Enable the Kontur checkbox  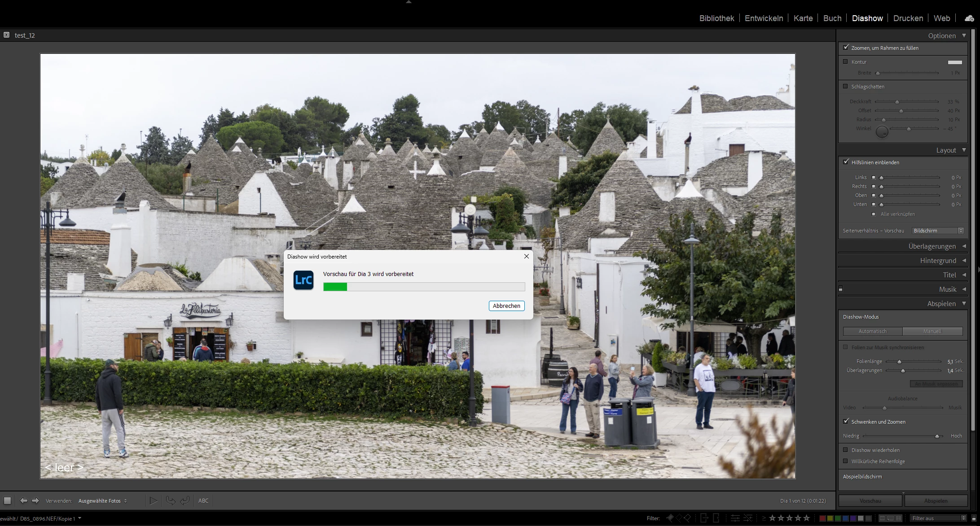point(846,62)
